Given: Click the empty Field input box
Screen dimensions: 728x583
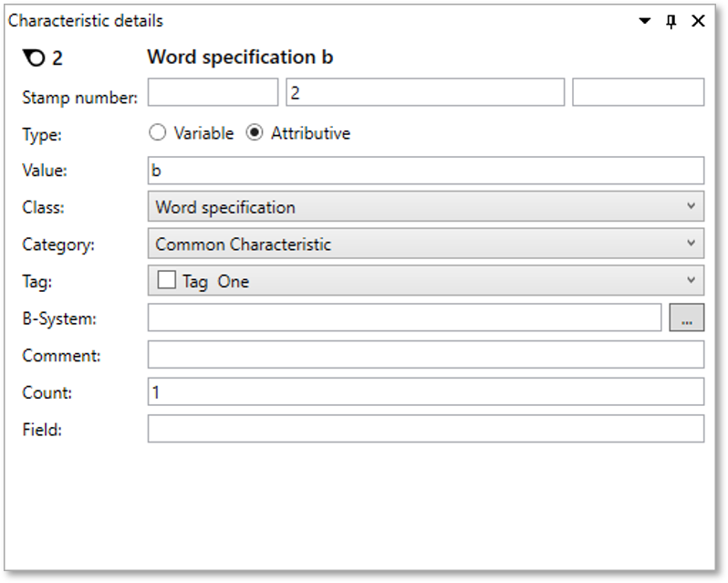Looking at the screenshot, I should point(425,429).
